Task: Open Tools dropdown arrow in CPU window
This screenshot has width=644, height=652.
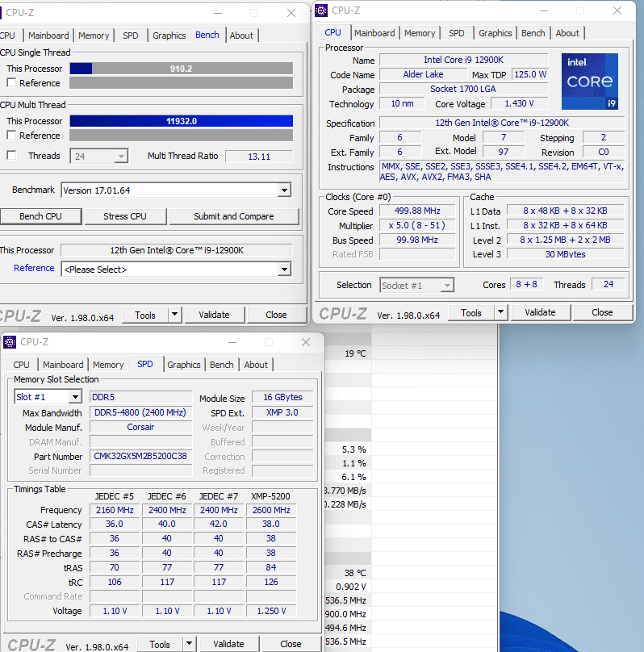Action: 500,312
